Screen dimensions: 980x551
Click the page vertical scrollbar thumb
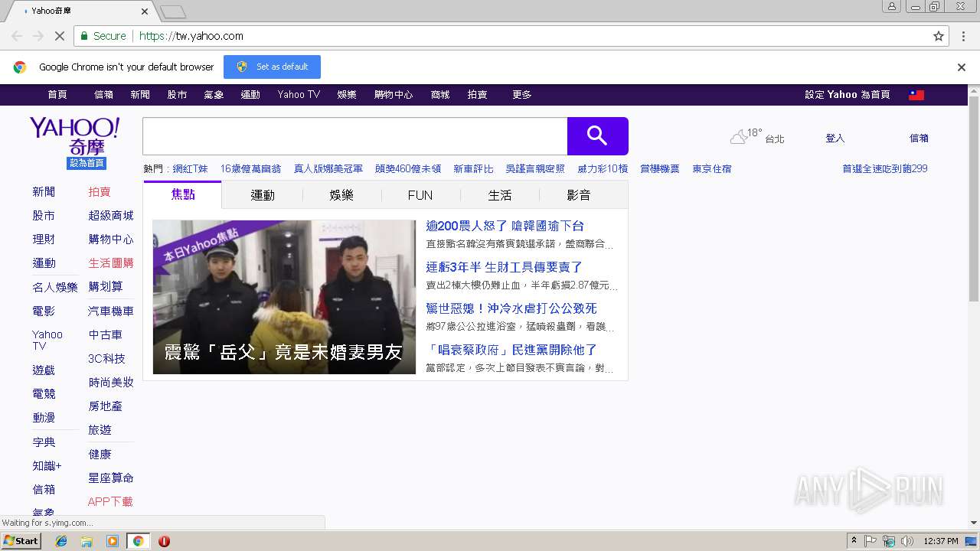(974, 197)
